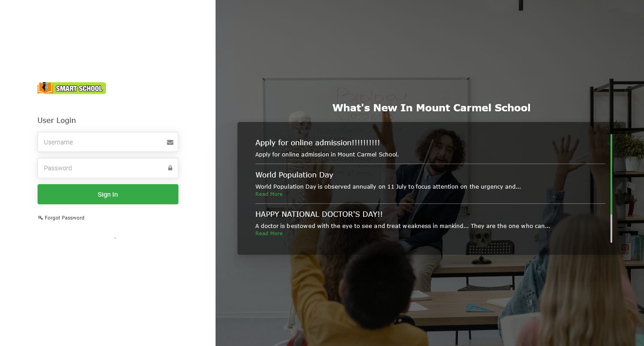Click the gray lower part of news scrollbar

tap(611, 229)
